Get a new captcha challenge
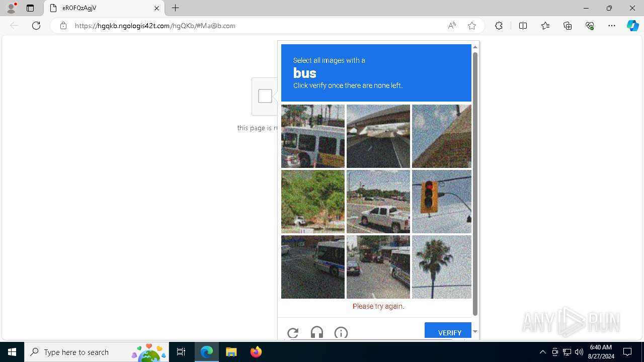The height and width of the screenshot is (362, 644). click(293, 333)
